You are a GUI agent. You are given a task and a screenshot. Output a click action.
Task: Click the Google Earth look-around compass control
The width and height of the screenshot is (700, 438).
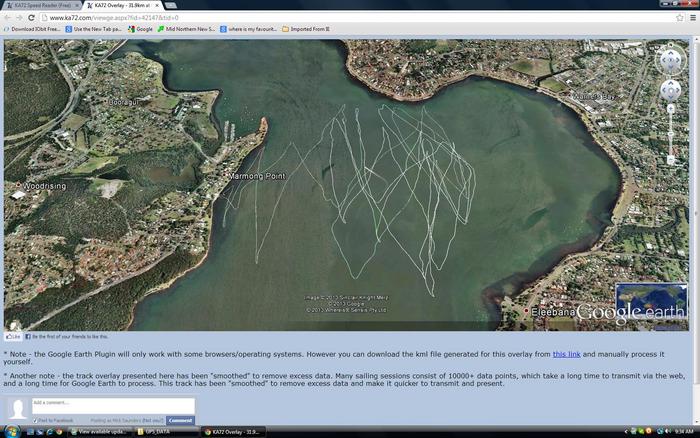tap(670, 60)
